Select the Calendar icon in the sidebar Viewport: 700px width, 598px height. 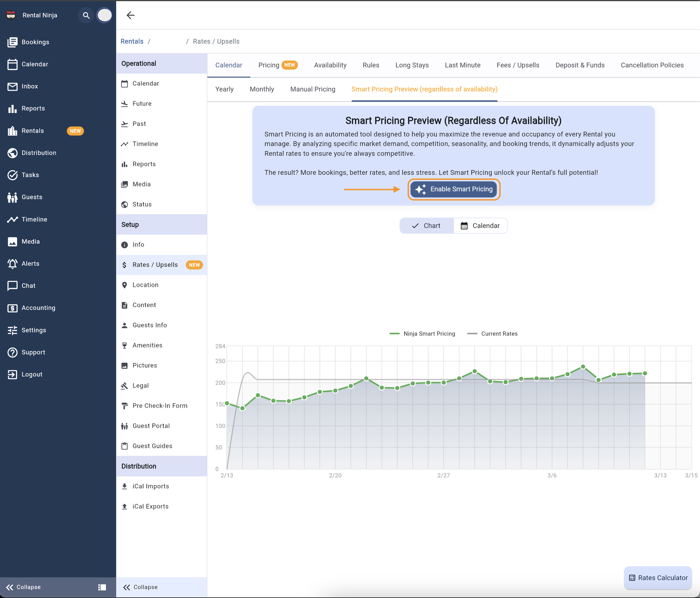click(35, 64)
